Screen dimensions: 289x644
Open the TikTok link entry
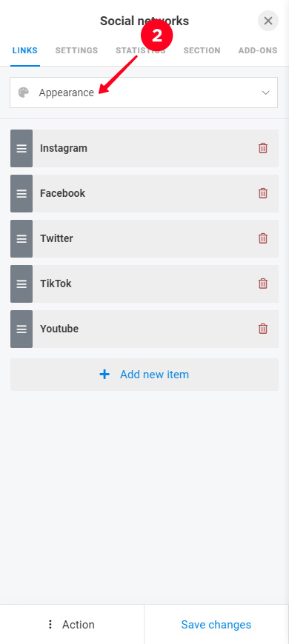coord(144,284)
